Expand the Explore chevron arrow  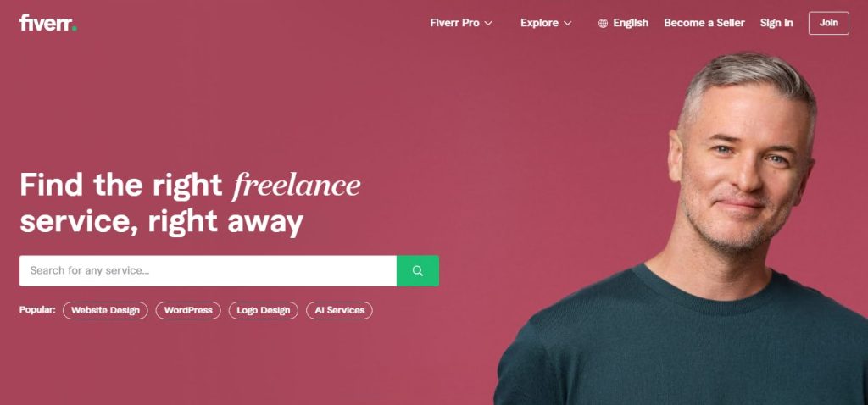567,23
